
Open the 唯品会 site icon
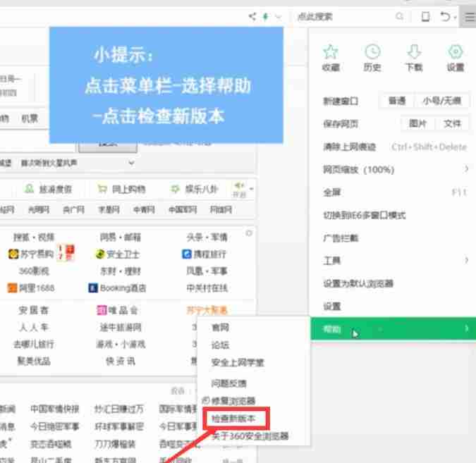click(102, 310)
